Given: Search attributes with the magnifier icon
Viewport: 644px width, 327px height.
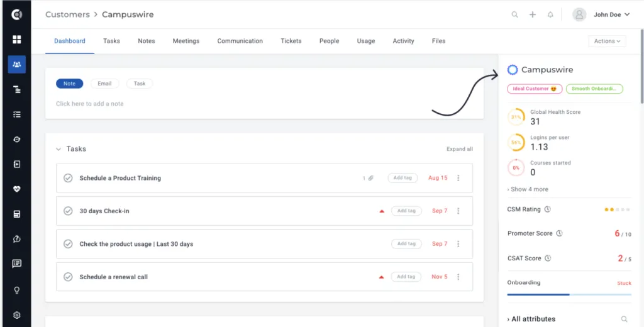Looking at the screenshot, I should click(x=625, y=319).
